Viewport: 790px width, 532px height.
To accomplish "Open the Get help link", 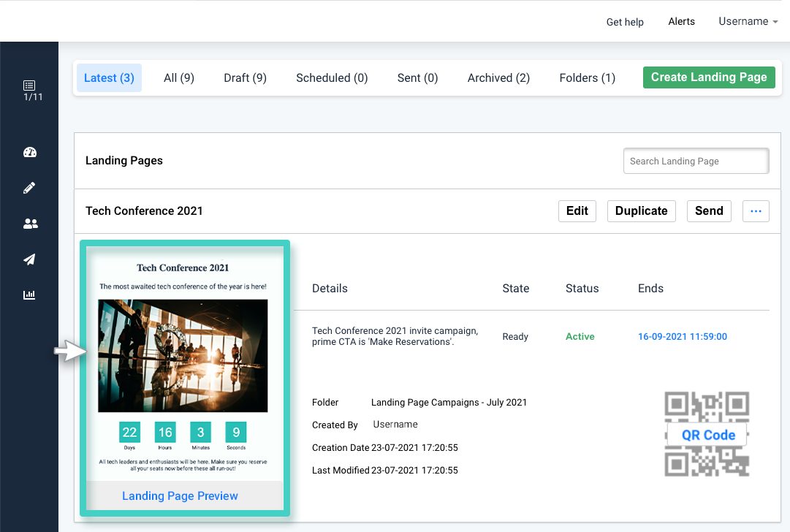I will (625, 22).
